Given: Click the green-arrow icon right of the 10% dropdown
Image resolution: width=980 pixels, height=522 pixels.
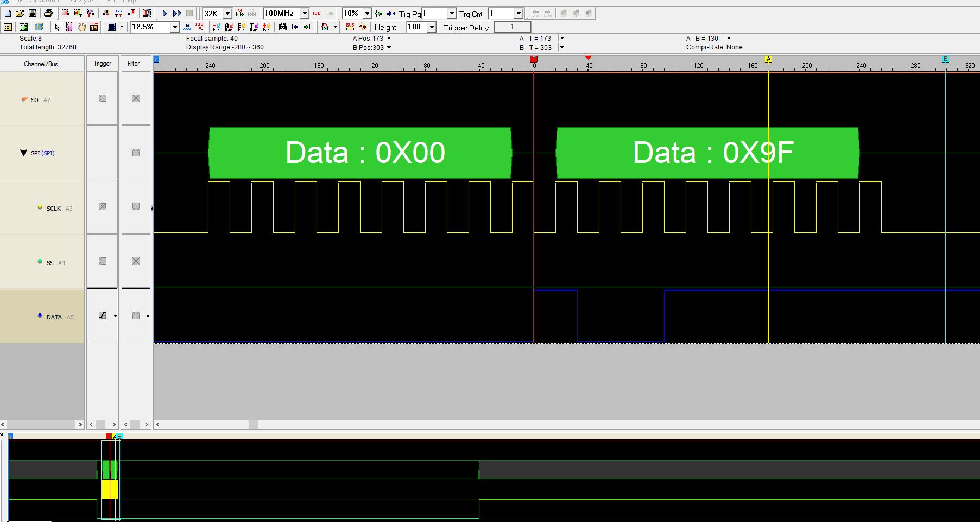Looking at the screenshot, I should (x=378, y=13).
